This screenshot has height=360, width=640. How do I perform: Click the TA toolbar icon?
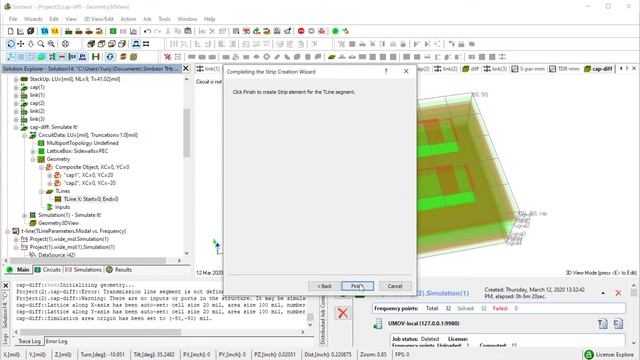pos(44,31)
